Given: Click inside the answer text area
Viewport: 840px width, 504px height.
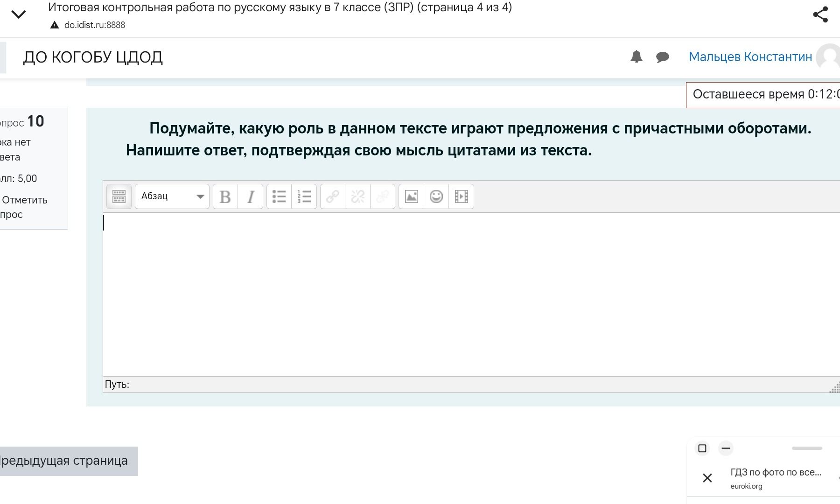Looking at the screenshot, I should click(x=471, y=294).
